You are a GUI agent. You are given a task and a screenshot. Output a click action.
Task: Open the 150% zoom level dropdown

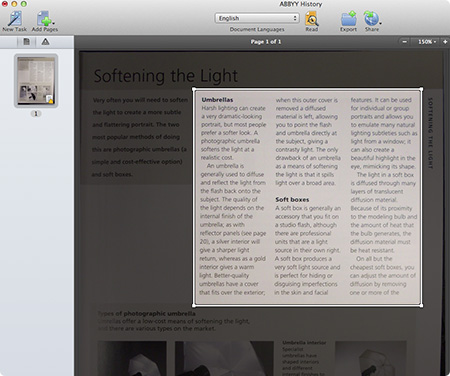point(426,42)
